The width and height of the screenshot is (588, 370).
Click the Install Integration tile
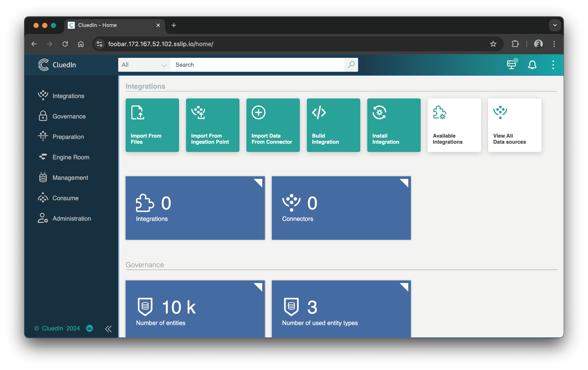394,125
